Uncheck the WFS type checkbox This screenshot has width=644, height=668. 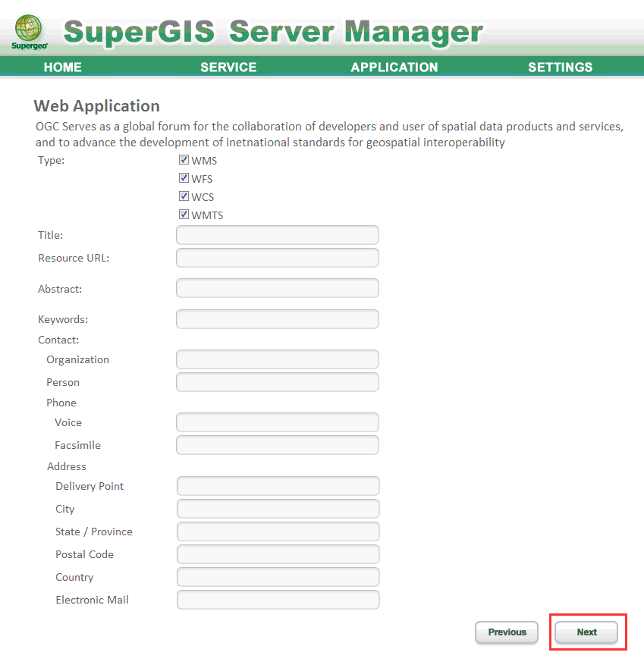184,178
